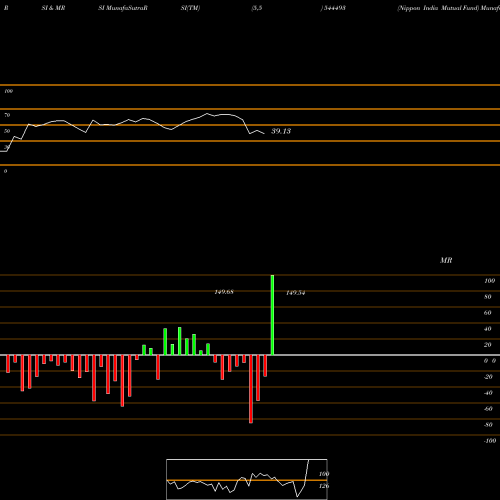Screen dimensions: 500x500
Task: Click the '126' label in mini chart
Action: tap(324, 486)
